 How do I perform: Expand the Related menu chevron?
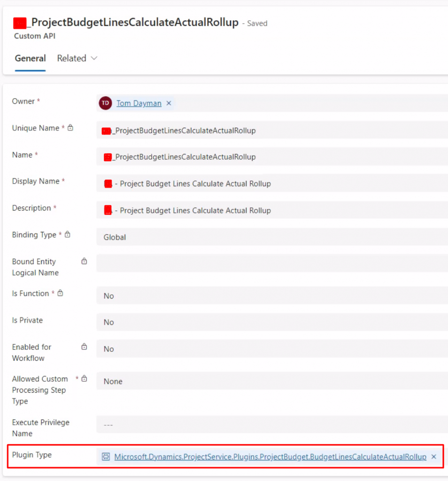pyautogui.click(x=94, y=58)
